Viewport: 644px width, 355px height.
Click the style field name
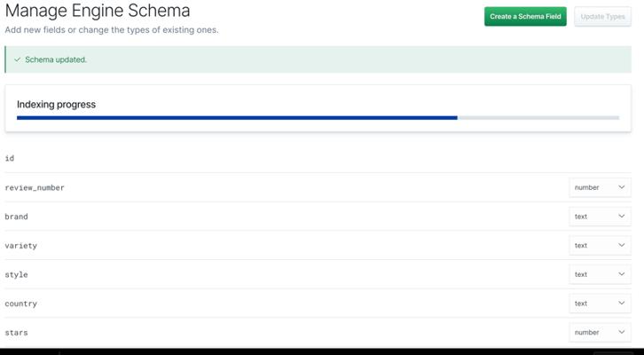[17, 274]
